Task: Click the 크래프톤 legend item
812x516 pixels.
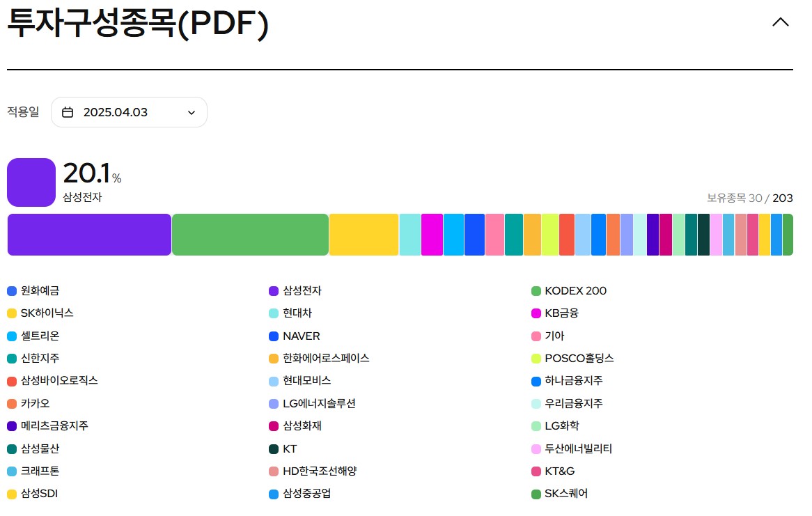Action: pos(33,471)
